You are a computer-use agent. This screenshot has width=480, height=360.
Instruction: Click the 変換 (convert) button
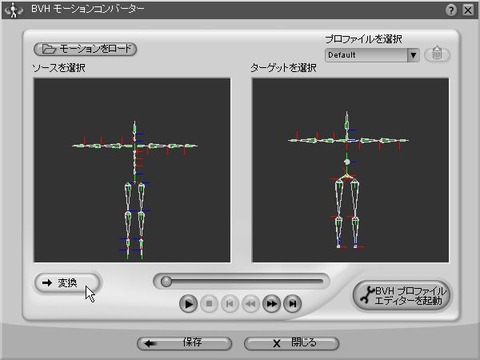tap(67, 283)
